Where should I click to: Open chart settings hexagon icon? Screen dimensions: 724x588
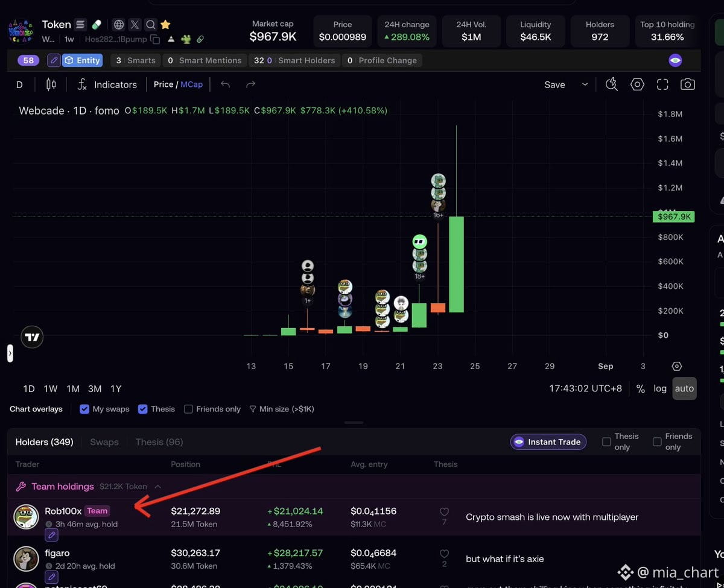(x=637, y=84)
